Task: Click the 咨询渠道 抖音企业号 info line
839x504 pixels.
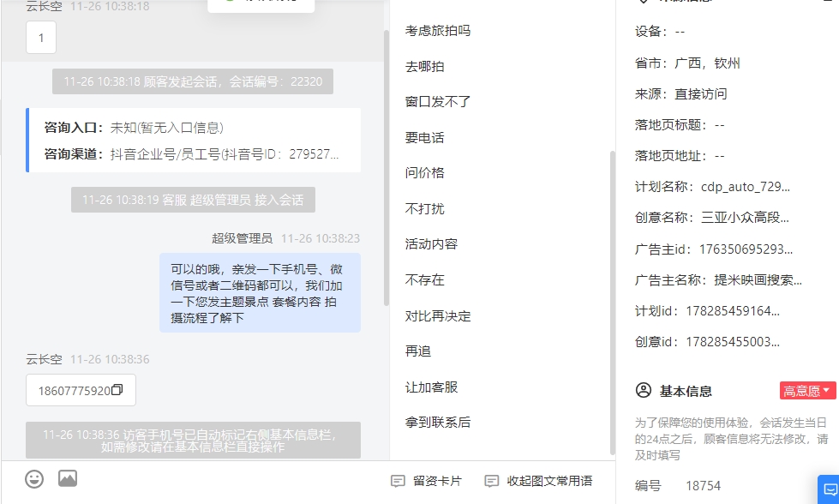Action: coord(191,154)
